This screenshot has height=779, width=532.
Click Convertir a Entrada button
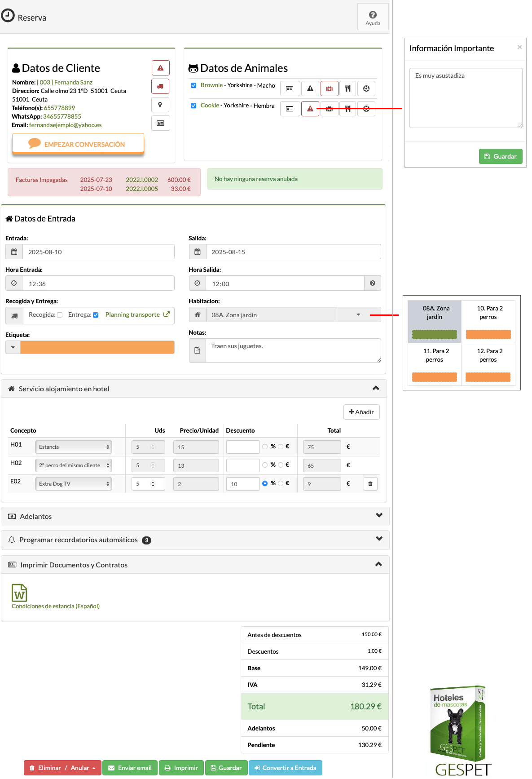pyautogui.click(x=285, y=768)
